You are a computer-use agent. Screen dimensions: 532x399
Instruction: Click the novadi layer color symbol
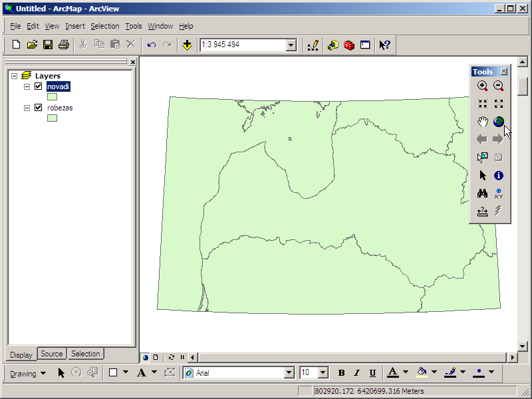click(53, 97)
